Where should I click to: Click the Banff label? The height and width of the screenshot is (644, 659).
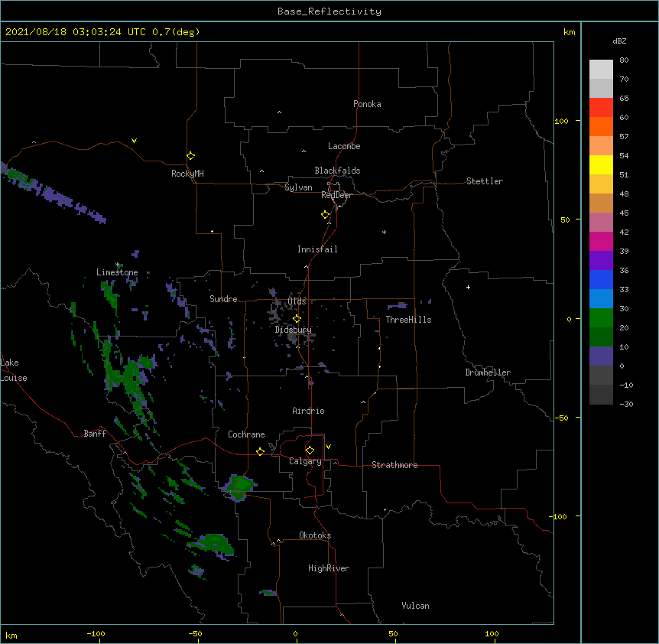95,434
